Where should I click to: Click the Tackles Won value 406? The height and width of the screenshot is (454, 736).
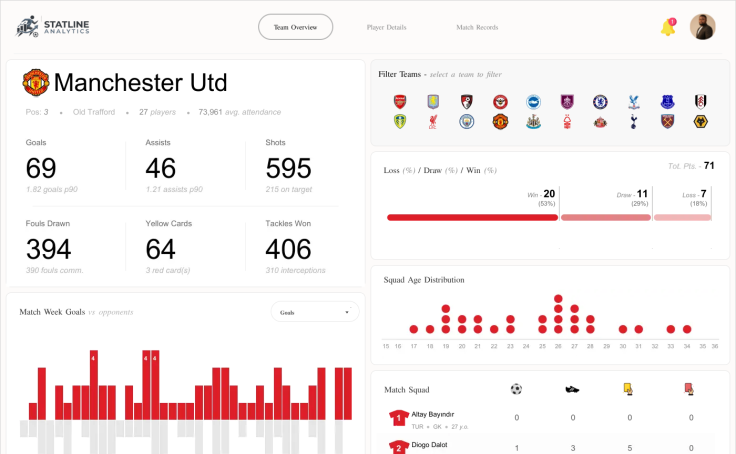288,249
